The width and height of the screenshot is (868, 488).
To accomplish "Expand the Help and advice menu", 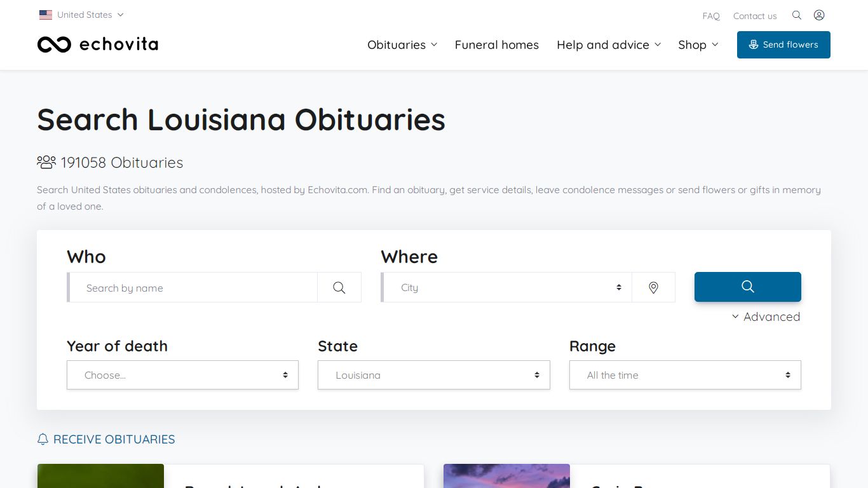I will (x=609, y=44).
